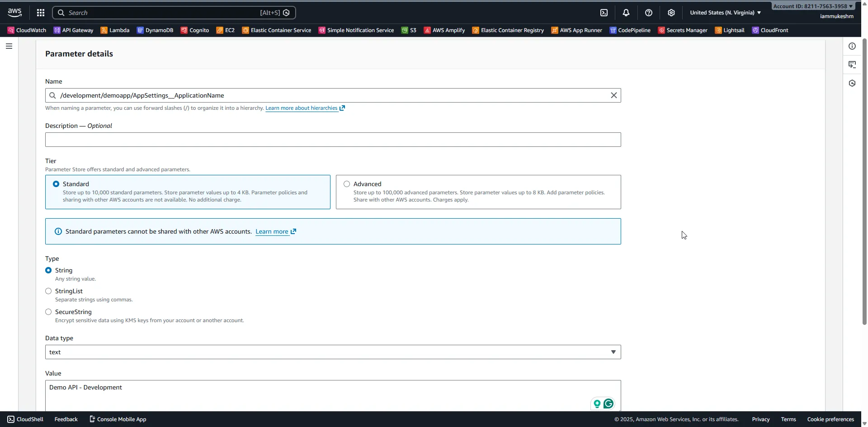Open the Data type dropdown

613,352
